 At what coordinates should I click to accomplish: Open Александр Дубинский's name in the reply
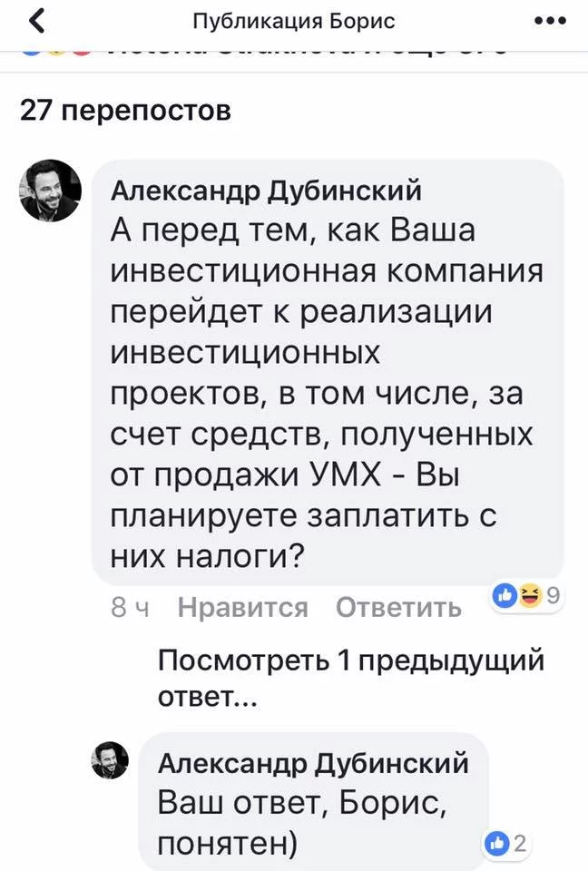click(314, 765)
